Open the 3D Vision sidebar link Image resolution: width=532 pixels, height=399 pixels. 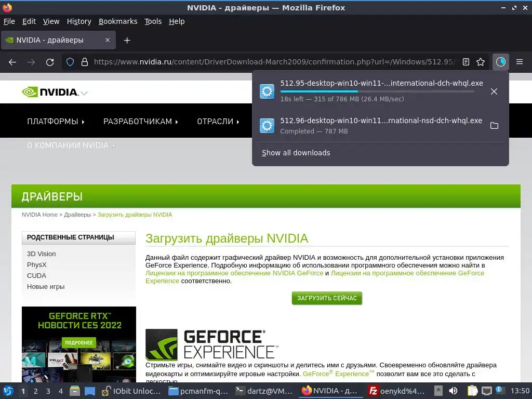(x=42, y=254)
